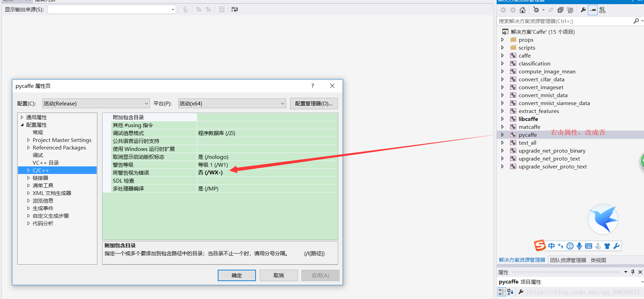Click Collapse All icon in Solution Explorer

click(560, 10)
